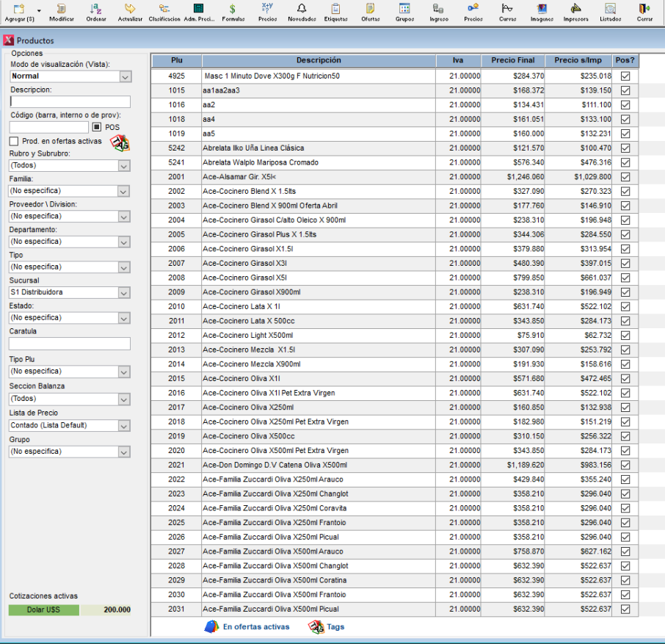Enable Prod. en ofertas activas checkbox
The image size is (665, 644).
[14, 141]
